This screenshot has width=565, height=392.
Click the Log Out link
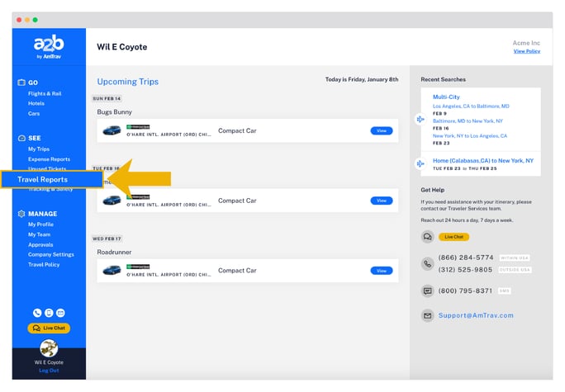coord(49,371)
